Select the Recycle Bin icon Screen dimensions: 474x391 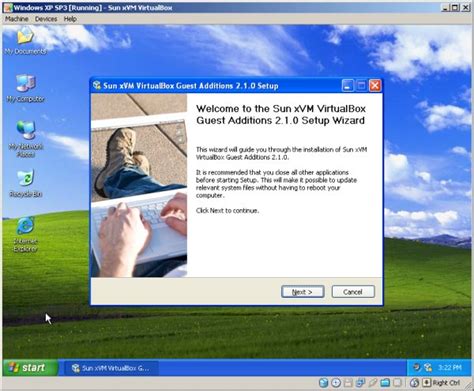tap(25, 184)
